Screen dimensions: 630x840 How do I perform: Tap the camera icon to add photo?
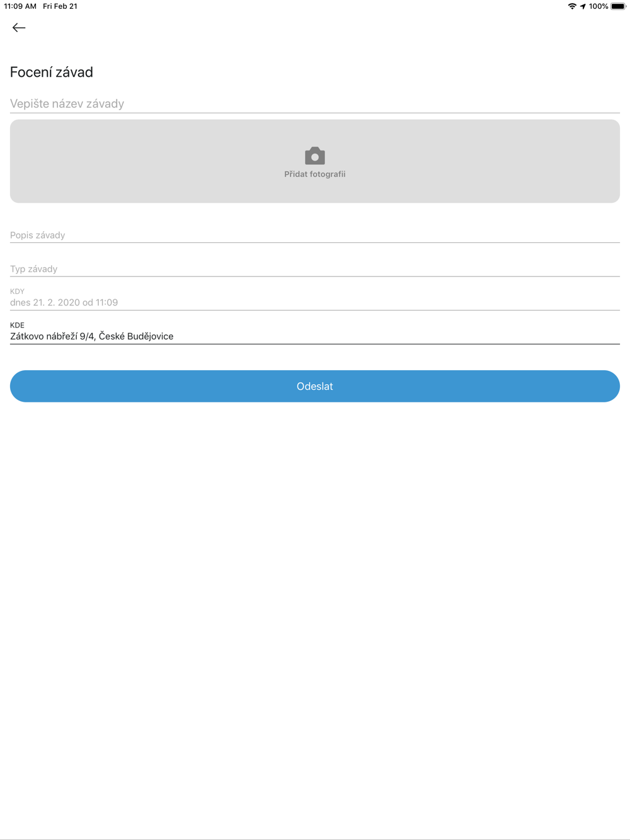click(315, 156)
